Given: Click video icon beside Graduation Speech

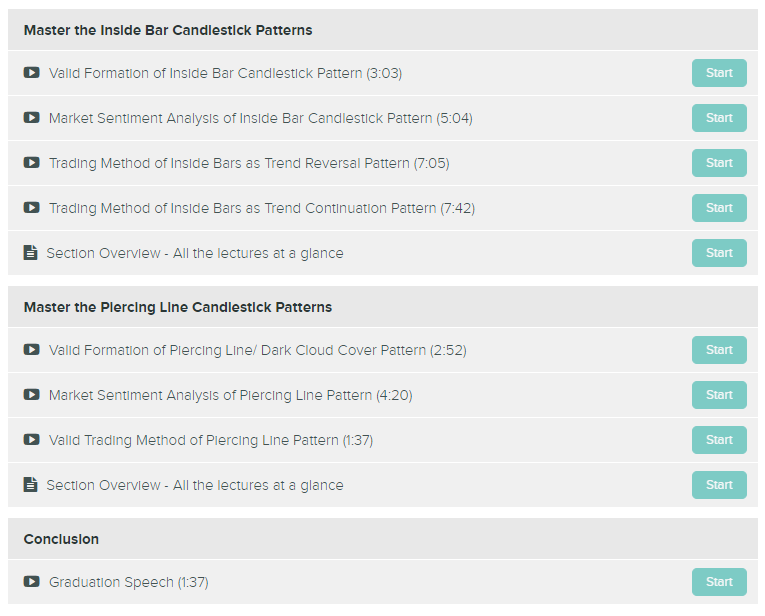Looking at the screenshot, I should (32, 582).
